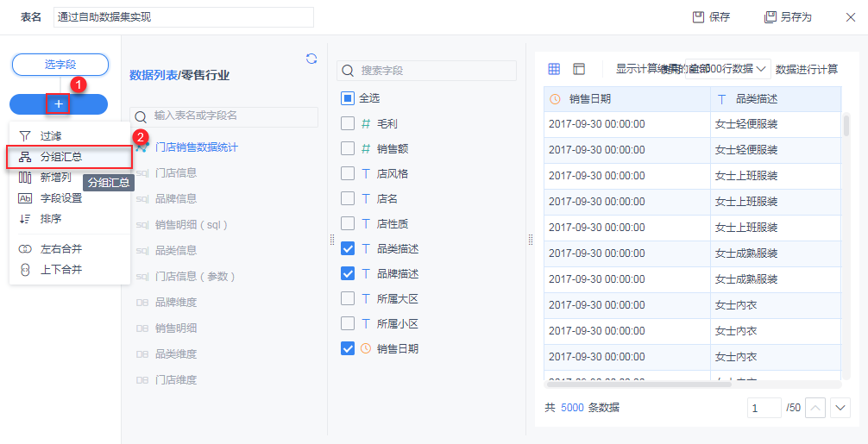Check the 所属小区 field
The width and height of the screenshot is (868, 444).
click(x=348, y=323)
